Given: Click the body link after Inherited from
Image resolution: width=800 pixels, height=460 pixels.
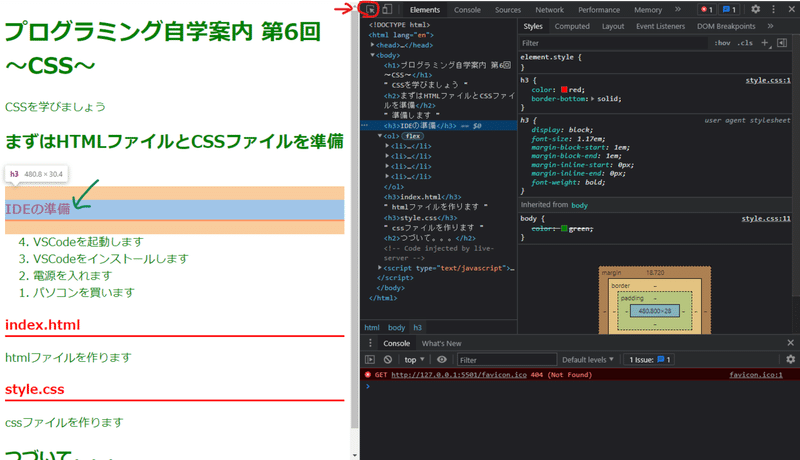Looking at the screenshot, I should (x=579, y=205).
